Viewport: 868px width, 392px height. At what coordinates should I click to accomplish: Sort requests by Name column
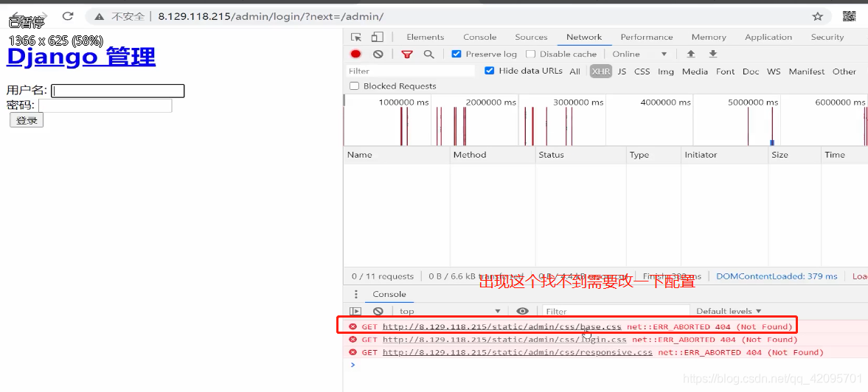pos(396,155)
